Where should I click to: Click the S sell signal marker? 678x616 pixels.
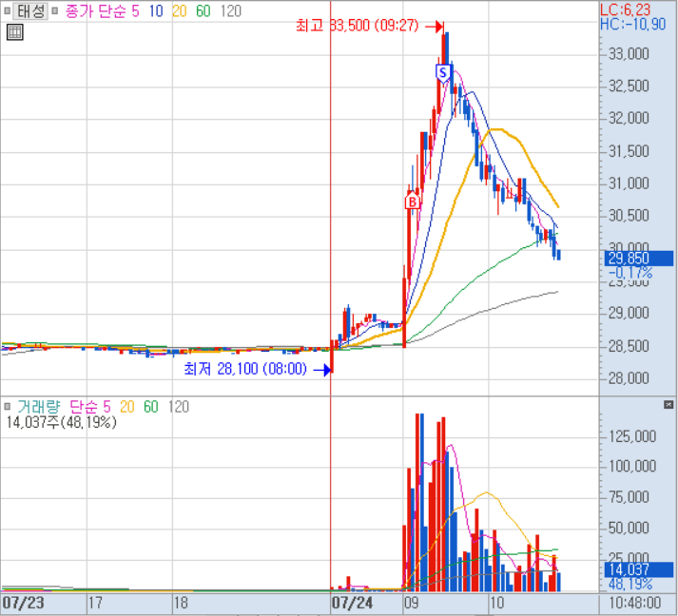click(442, 71)
